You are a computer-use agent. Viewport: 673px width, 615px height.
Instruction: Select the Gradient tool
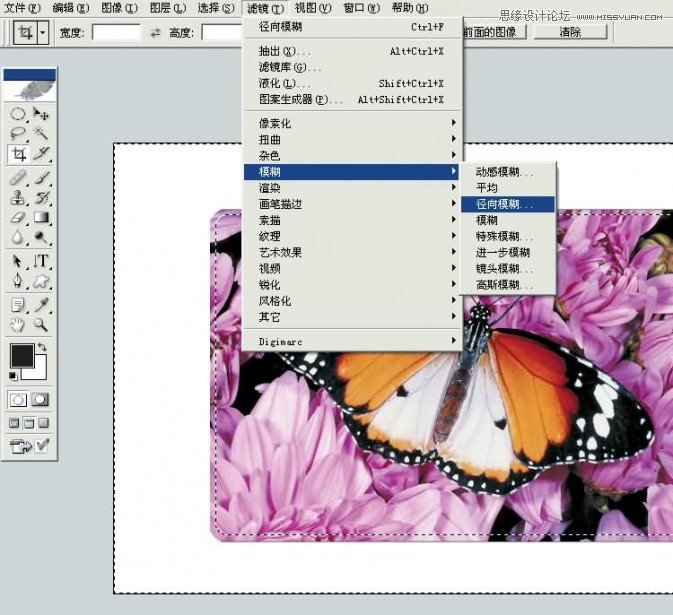41,217
